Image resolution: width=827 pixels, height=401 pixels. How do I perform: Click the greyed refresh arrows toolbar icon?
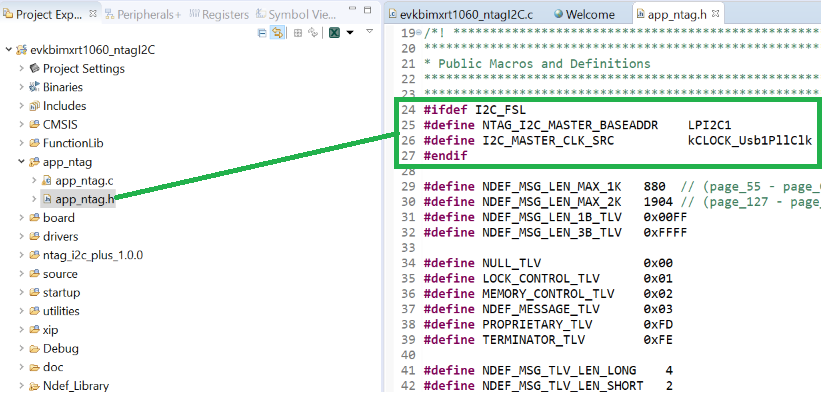(x=313, y=33)
